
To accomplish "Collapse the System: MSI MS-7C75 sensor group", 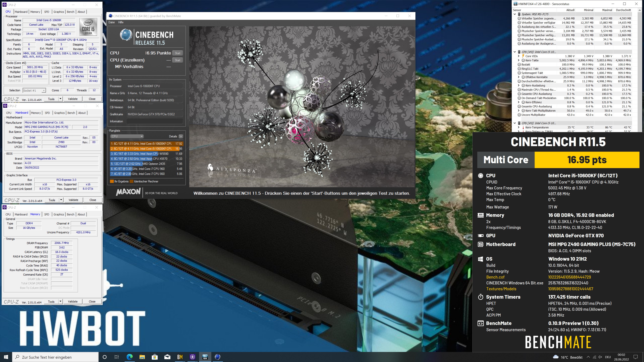I will click(x=515, y=14).
